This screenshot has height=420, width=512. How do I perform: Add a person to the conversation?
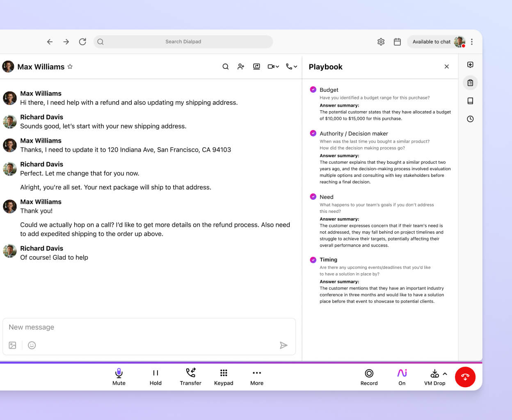pos(241,66)
